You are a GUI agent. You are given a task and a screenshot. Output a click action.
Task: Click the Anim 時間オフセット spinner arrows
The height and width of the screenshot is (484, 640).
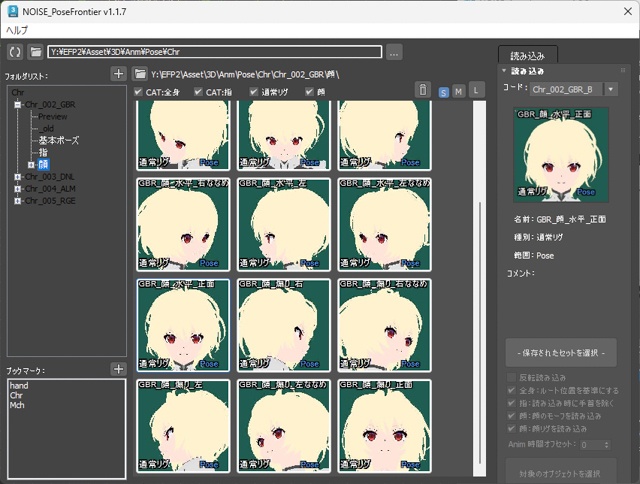(x=607, y=444)
